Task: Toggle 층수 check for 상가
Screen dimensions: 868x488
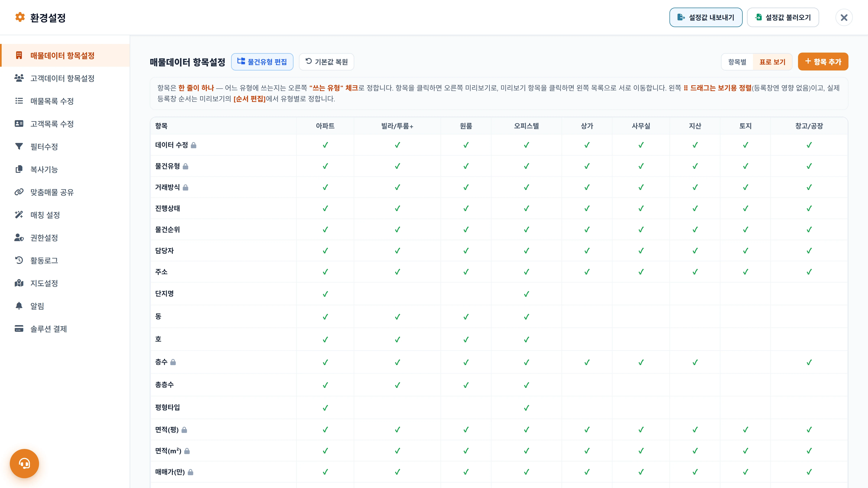Action: pyautogui.click(x=587, y=362)
